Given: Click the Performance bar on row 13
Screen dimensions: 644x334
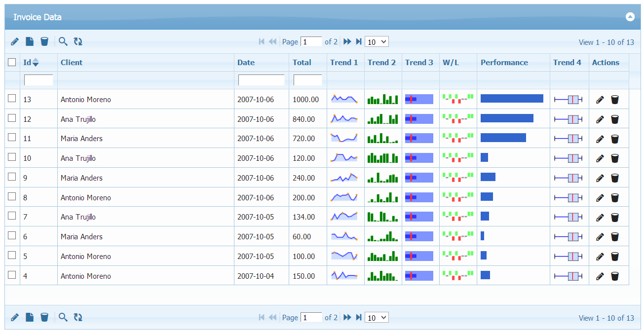Looking at the screenshot, I should (x=513, y=98).
